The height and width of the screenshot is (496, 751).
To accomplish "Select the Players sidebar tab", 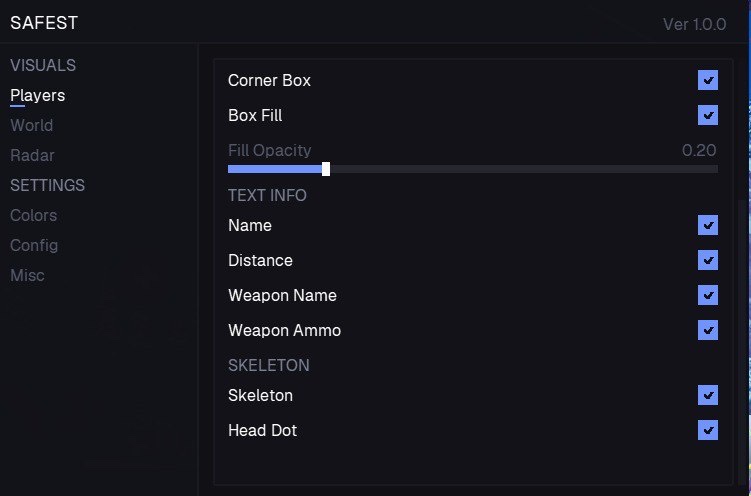I will [38, 96].
